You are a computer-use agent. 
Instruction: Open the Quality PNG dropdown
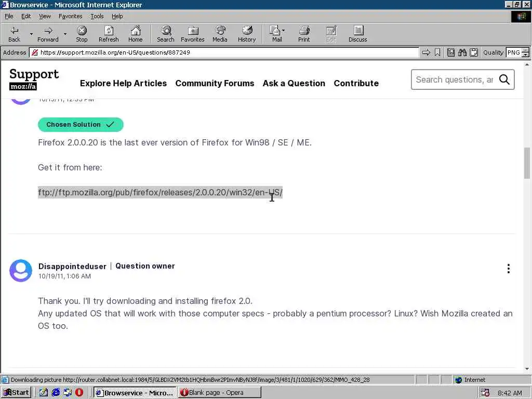click(x=525, y=52)
